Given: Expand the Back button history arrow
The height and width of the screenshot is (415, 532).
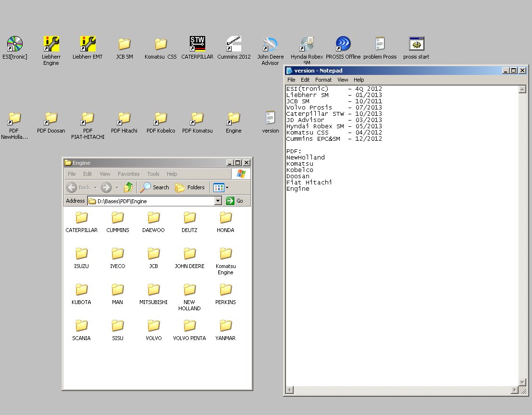Looking at the screenshot, I should click(95, 187).
